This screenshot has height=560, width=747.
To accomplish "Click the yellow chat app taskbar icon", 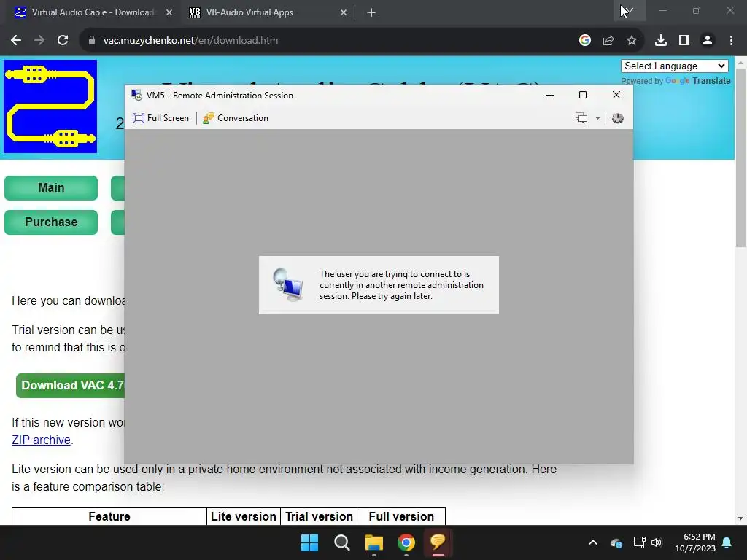I will [438, 542].
